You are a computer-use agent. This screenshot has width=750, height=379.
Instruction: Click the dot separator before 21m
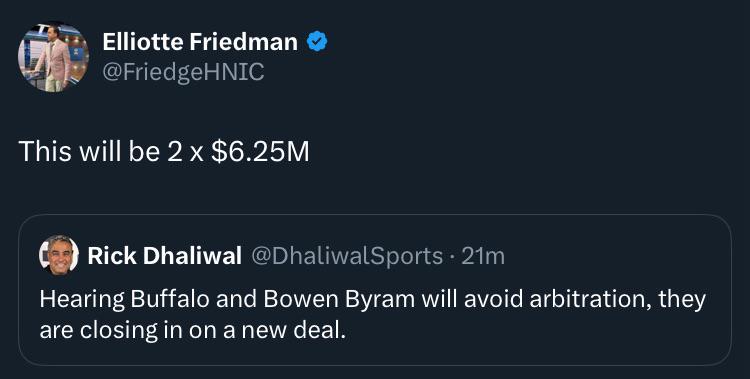click(x=452, y=257)
